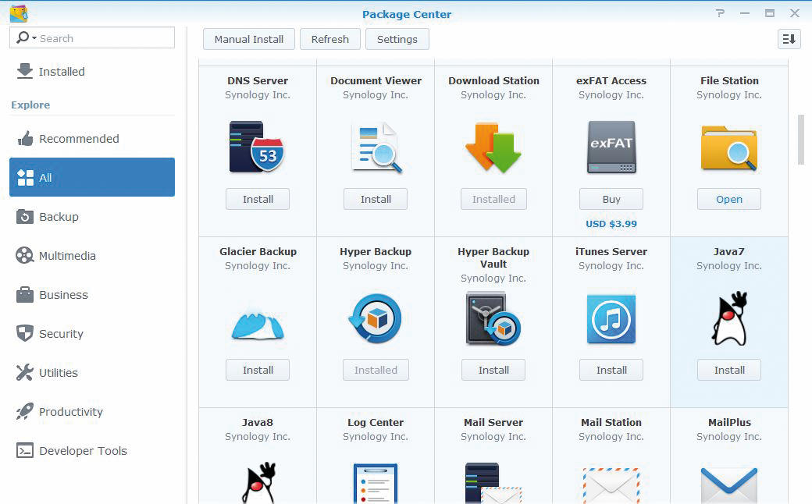Image resolution: width=812 pixels, height=504 pixels.
Task: Open the Java8 Duke mascot icon
Action: click(x=258, y=482)
